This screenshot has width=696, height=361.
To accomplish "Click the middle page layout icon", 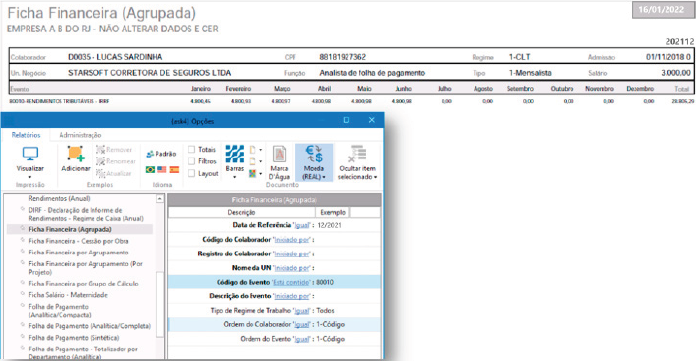I will coord(253,161).
